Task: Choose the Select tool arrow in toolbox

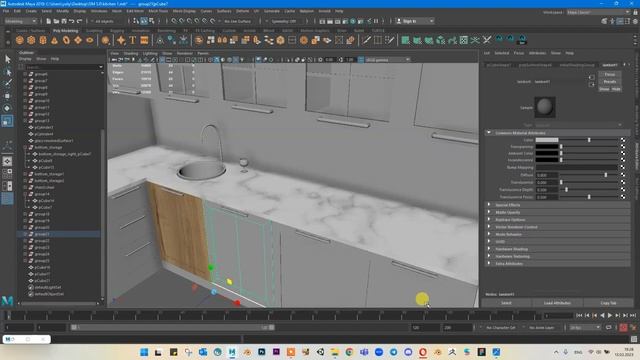Action: pyautogui.click(x=7, y=59)
